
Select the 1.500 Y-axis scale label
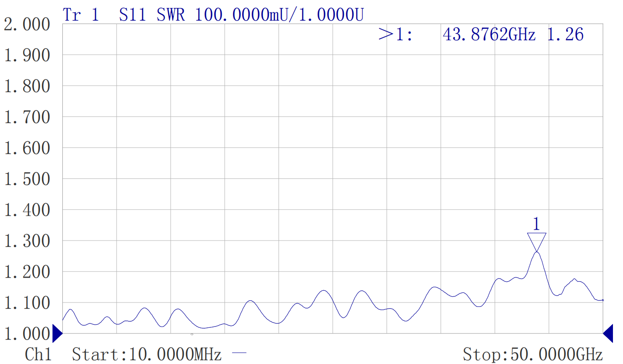click(x=27, y=179)
